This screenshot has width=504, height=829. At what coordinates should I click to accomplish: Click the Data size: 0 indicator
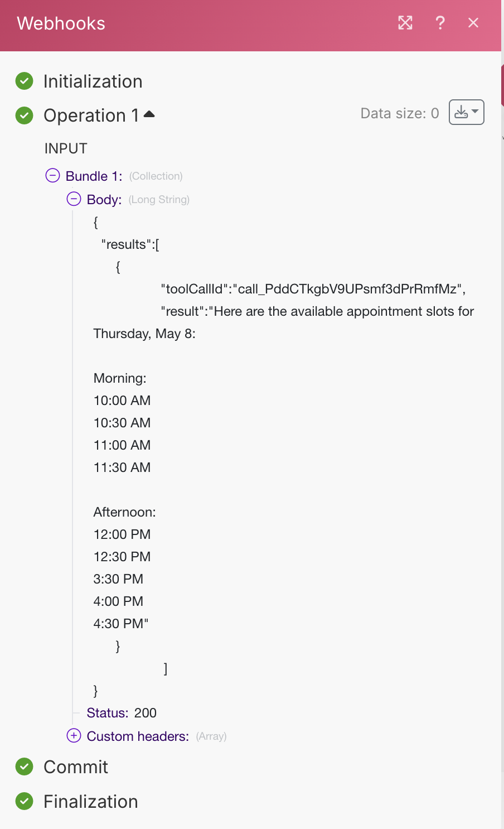(x=399, y=113)
